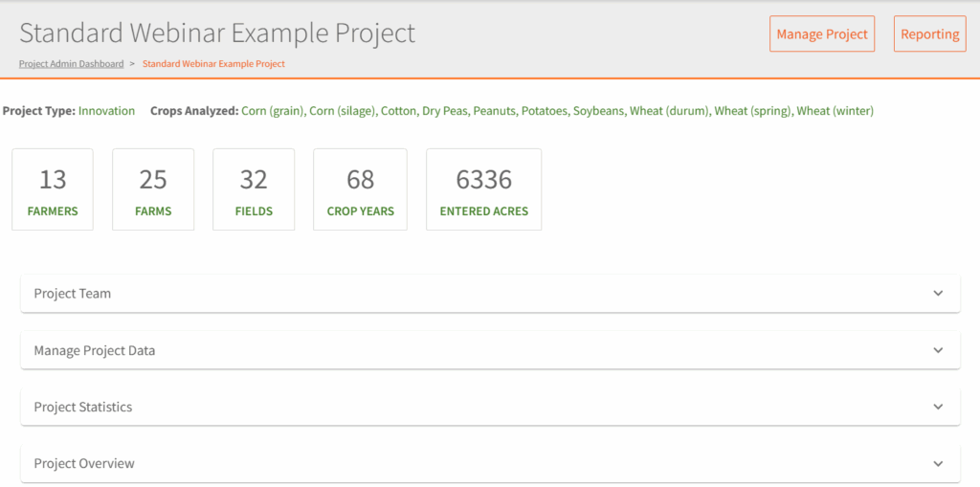Viewport: 980px width, 487px height.
Task: Click the Crops Analyzed list text
Action: 557,111
